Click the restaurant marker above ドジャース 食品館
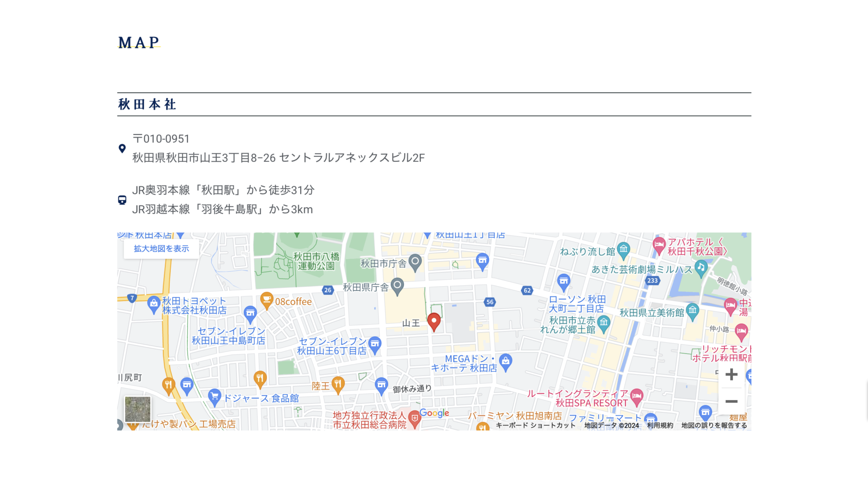This screenshot has width=868, height=480. point(260,379)
